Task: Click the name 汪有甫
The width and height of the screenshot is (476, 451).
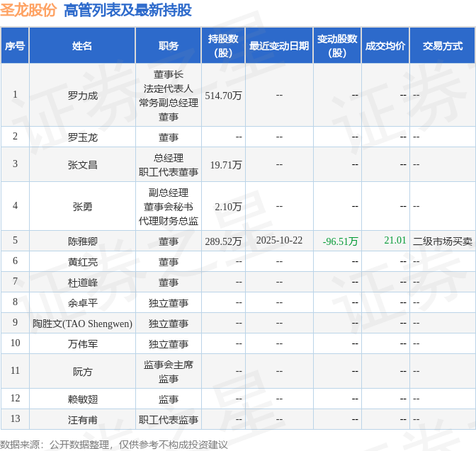Action: point(83,420)
